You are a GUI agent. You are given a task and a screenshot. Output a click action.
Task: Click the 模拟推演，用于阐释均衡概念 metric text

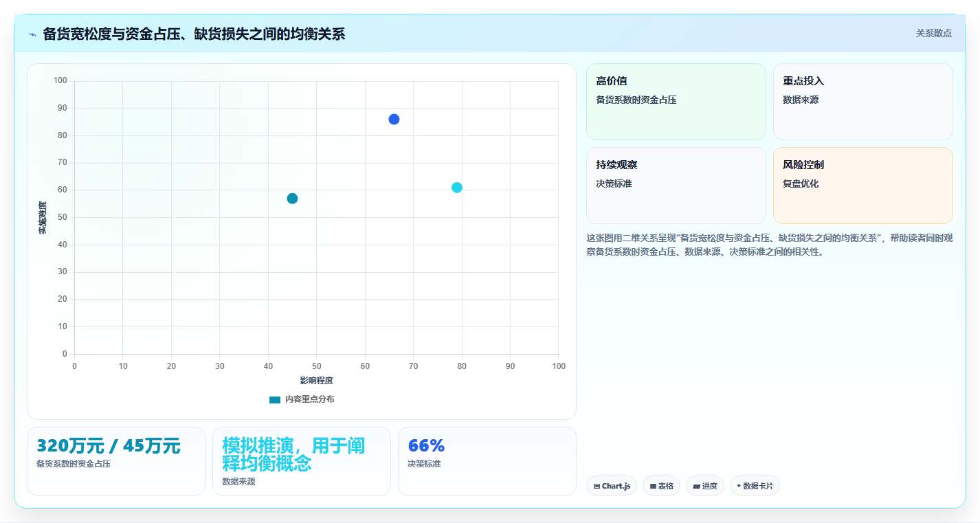pos(293,454)
